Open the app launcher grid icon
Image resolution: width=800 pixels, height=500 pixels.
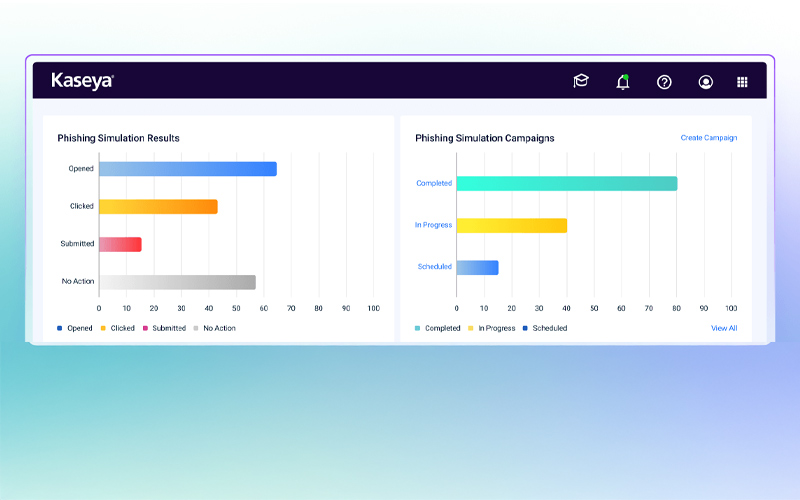pyautogui.click(x=742, y=82)
